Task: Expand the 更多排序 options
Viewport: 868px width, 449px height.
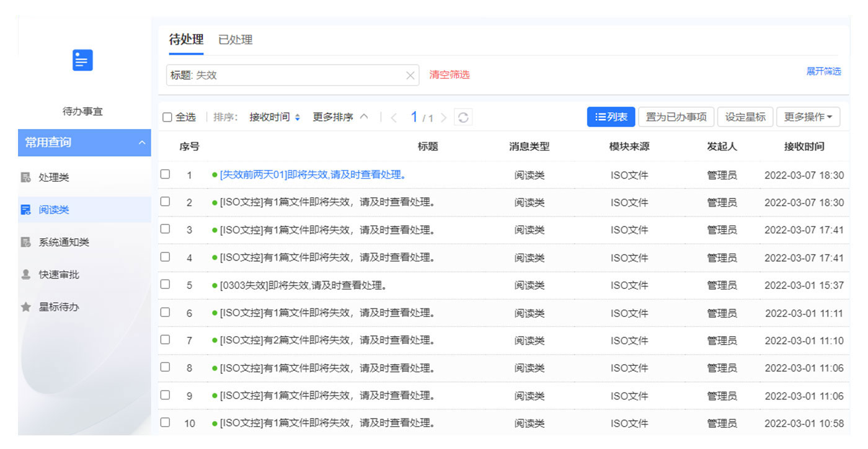Action: click(340, 117)
